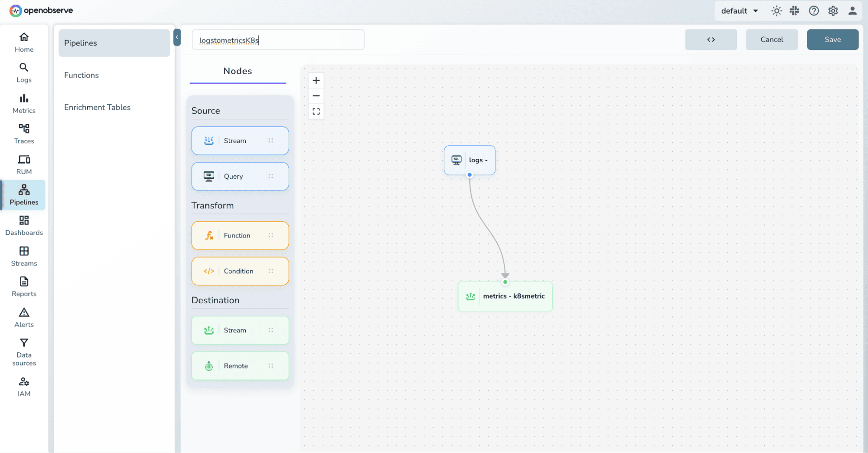Zoom in using the plus control
868x453 pixels.
tap(316, 80)
